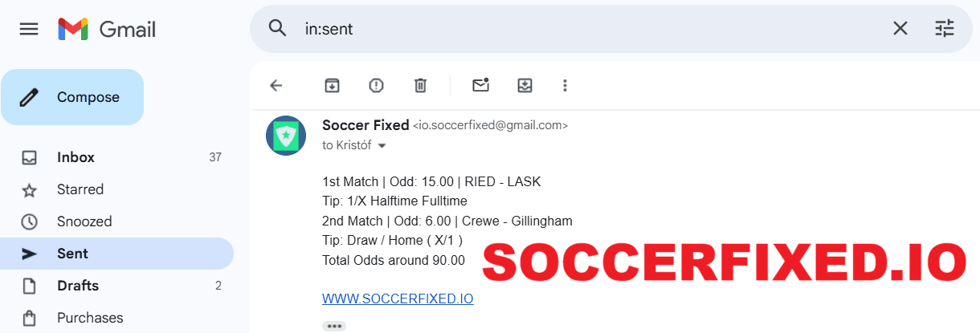Archive this email using the archive icon
The height and width of the screenshot is (333, 980).
pyautogui.click(x=332, y=86)
